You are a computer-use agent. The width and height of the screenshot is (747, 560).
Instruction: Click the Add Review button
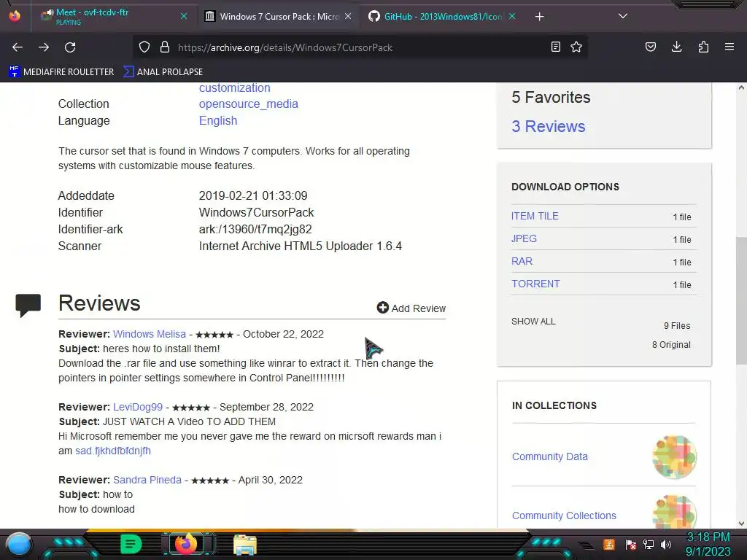[411, 308]
